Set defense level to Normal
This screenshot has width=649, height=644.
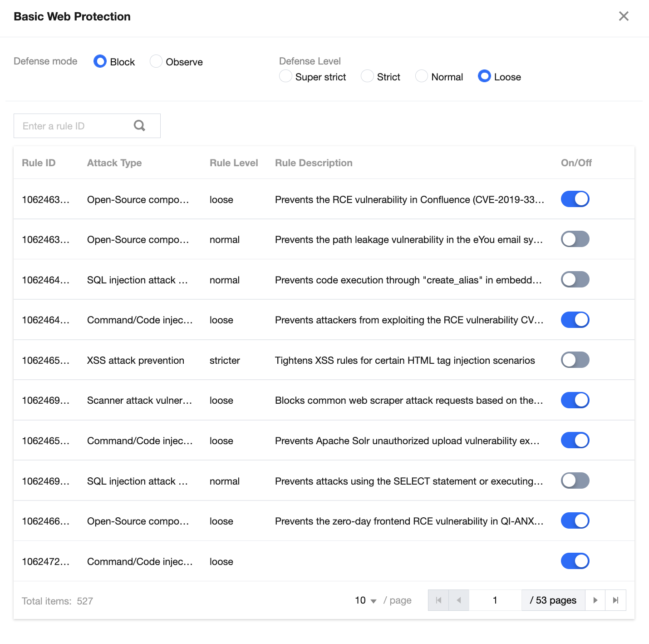click(x=422, y=76)
